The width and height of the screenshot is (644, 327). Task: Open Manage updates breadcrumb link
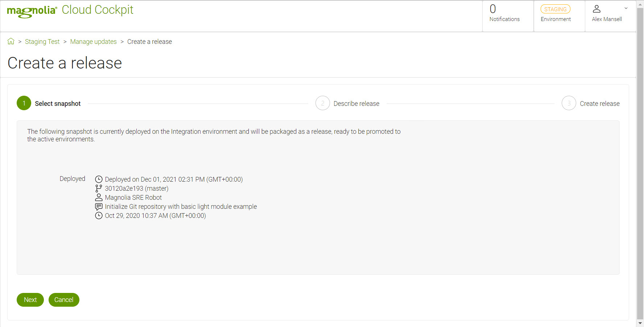click(x=93, y=42)
